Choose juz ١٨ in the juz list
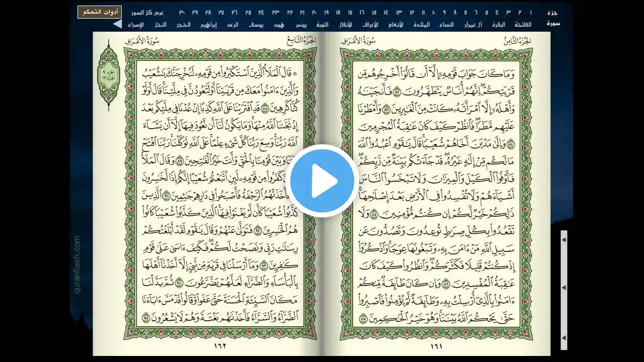 338,12
